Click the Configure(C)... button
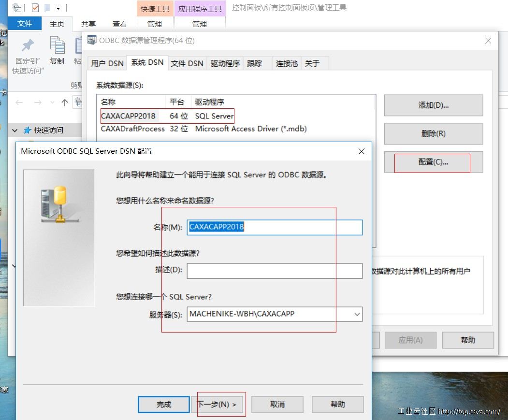This screenshot has width=508, height=420. tap(434, 162)
